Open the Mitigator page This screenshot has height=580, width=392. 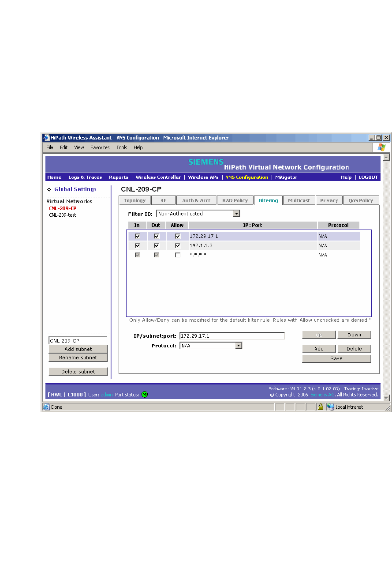[x=286, y=177]
